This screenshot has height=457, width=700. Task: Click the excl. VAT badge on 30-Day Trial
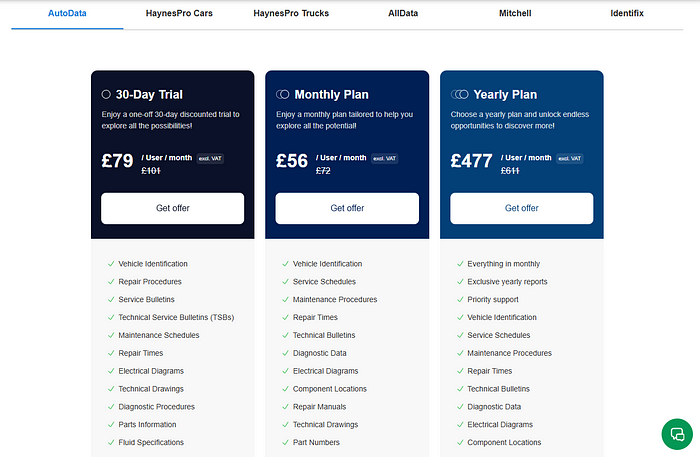pyautogui.click(x=210, y=158)
